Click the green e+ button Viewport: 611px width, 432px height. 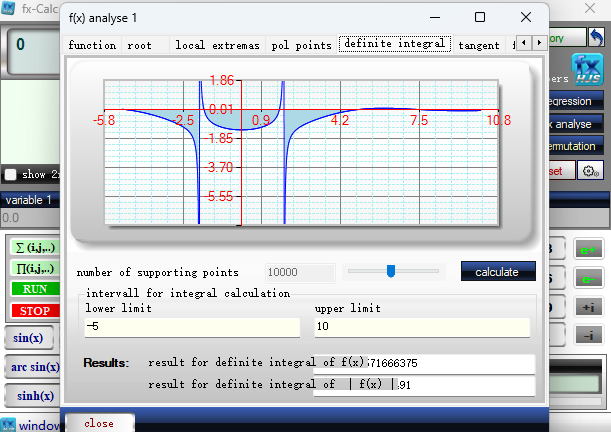point(588,249)
